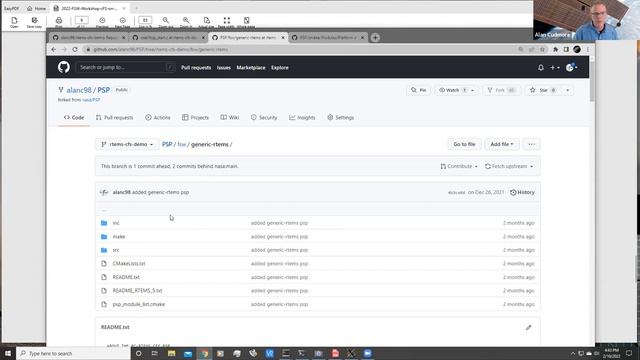Click the browser address bar
The height and width of the screenshot is (360, 640).
302,49
